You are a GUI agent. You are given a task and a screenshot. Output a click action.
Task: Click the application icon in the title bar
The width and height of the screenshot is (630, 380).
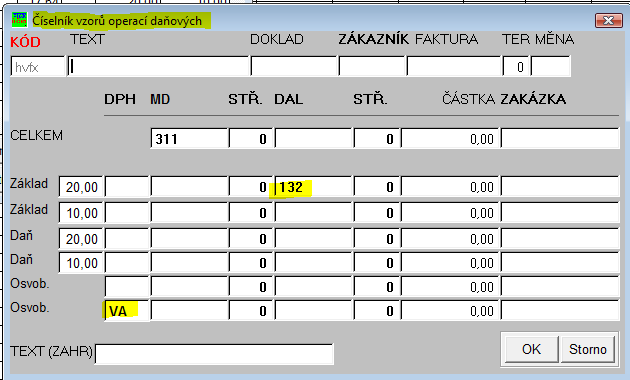tap(19, 20)
